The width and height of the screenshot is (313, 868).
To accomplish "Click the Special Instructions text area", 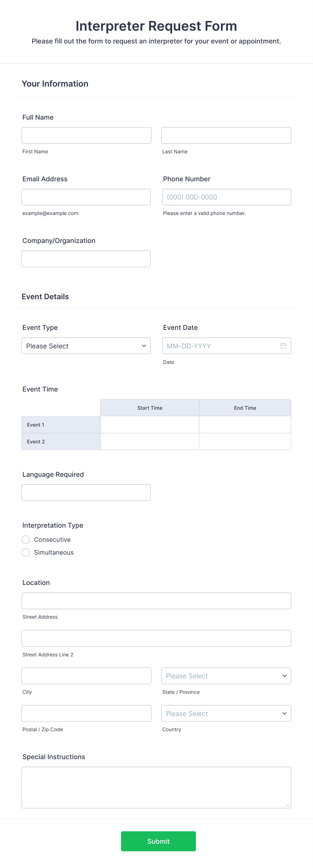I will (x=156, y=787).
